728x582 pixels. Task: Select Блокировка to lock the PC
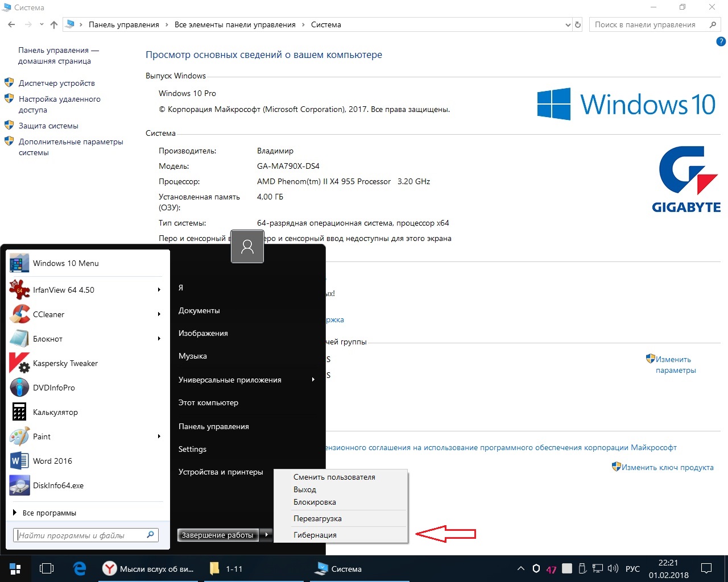tap(341, 502)
